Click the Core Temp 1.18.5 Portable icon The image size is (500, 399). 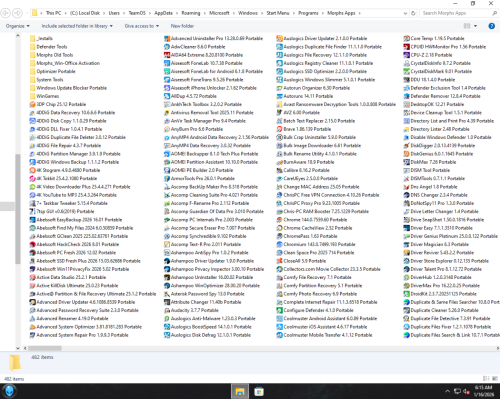coord(407,39)
